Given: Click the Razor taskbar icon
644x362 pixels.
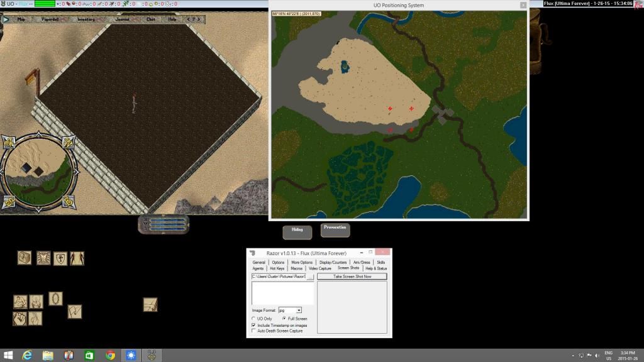Looking at the screenshot, I should coord(152,355).
